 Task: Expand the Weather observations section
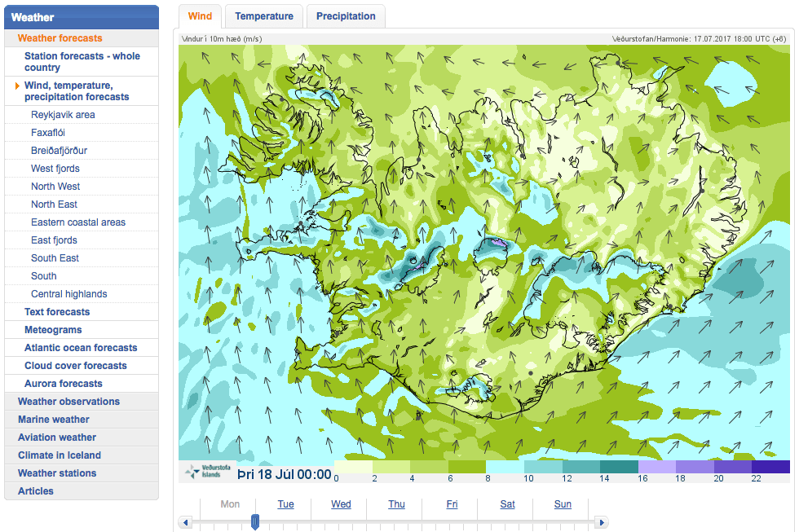point(68,402)
